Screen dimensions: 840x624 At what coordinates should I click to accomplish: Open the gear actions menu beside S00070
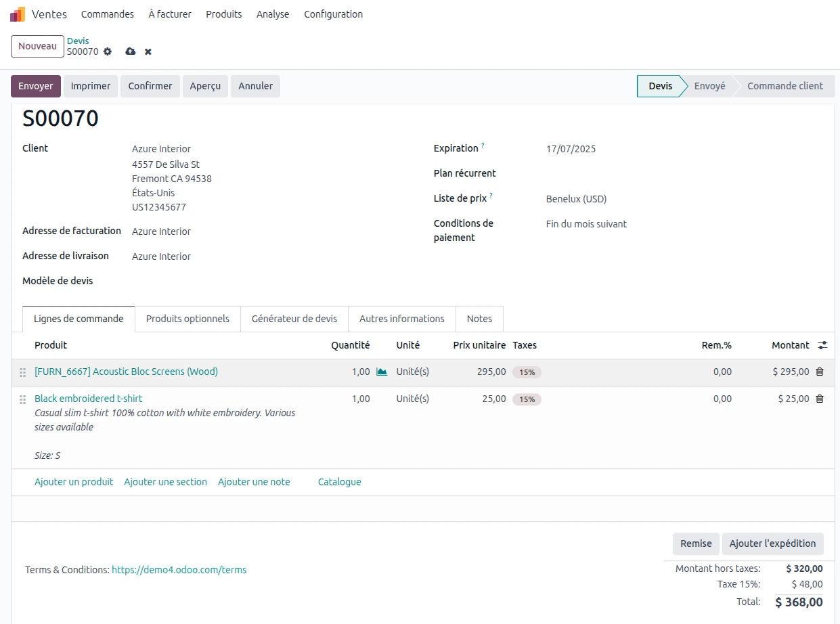tap(108, 51)
